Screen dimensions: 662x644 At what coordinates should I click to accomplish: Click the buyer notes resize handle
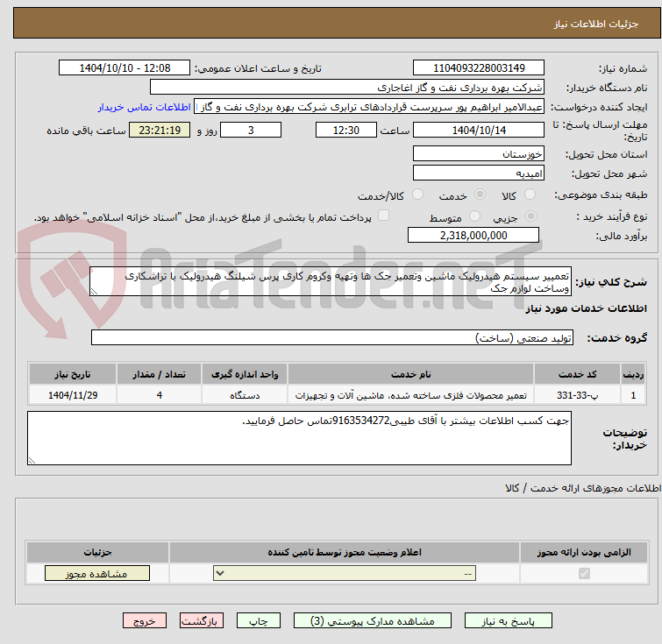tap(32, 461)
